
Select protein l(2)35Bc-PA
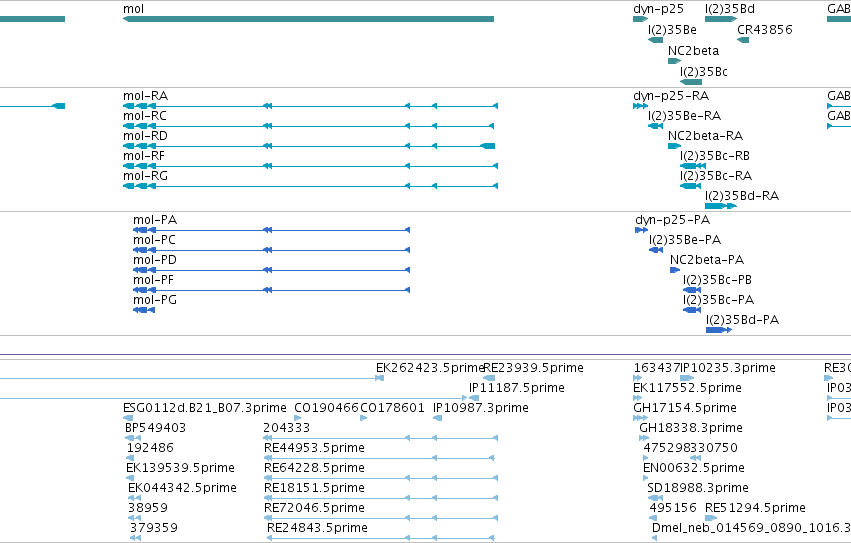coord(692,310)
